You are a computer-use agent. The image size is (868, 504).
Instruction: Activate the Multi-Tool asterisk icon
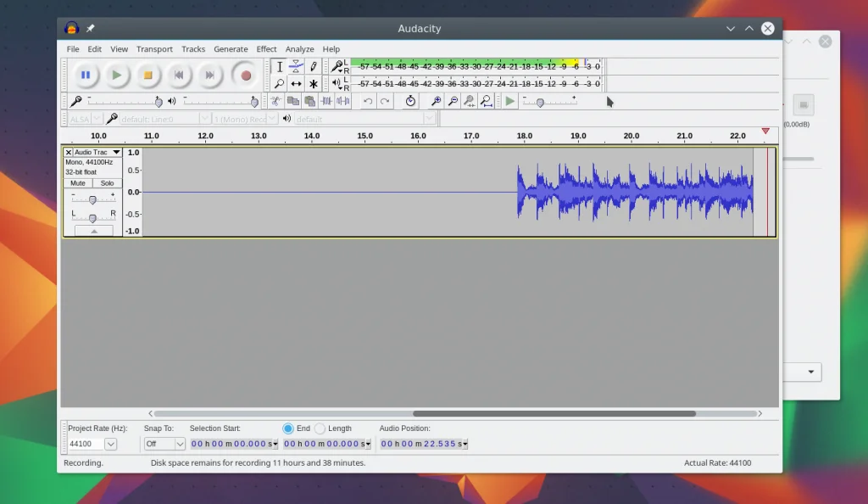(x=314, y=84)
